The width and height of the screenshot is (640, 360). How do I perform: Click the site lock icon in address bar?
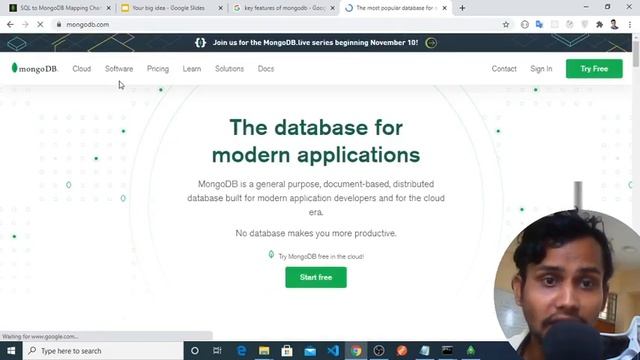pyautogui.click(x=59, y=24)
